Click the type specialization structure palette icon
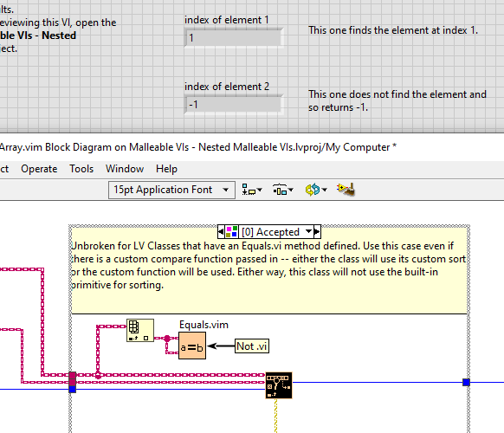The image size is (504, 433). (x=231, y=231)
